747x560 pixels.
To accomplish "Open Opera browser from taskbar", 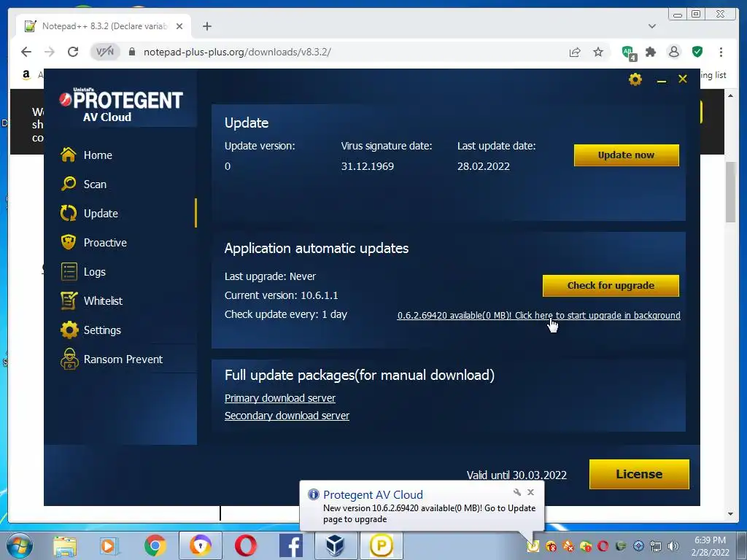I will pyautogui.click(x=245, y=545).
